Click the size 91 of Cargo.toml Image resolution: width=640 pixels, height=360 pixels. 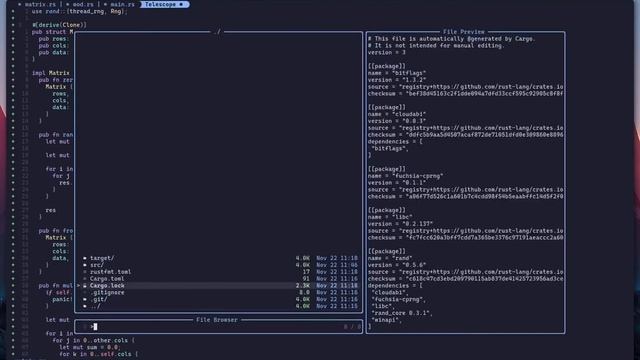tap(306, 279)
